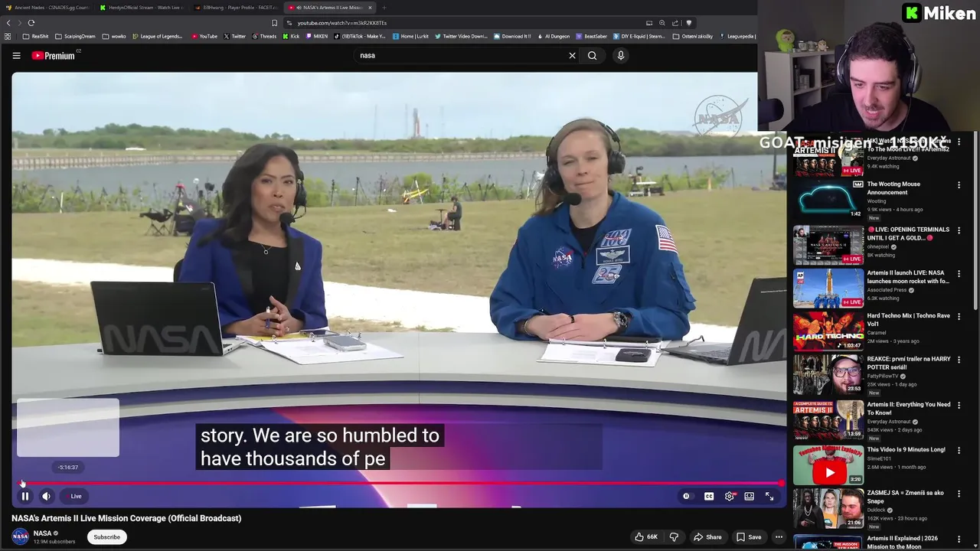This screenshot has height=551, width=980.
Task: Open the NASA channel name link
Action: (x=43, y=533)
